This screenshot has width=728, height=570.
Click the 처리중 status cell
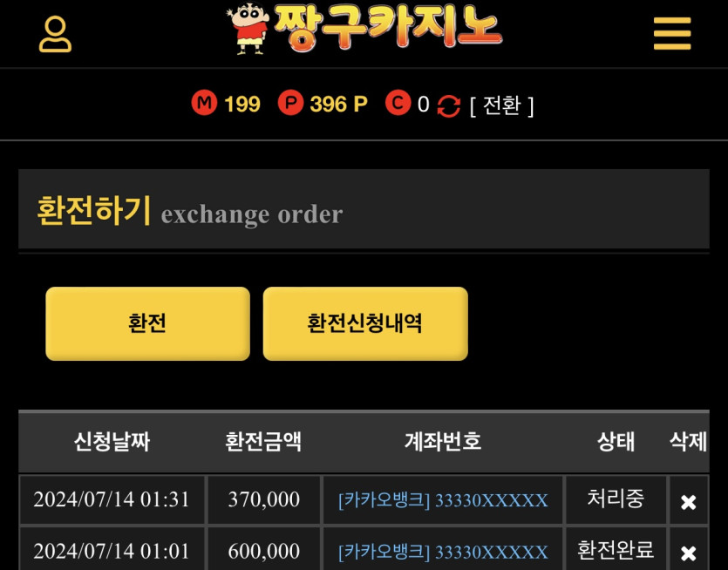616,499
